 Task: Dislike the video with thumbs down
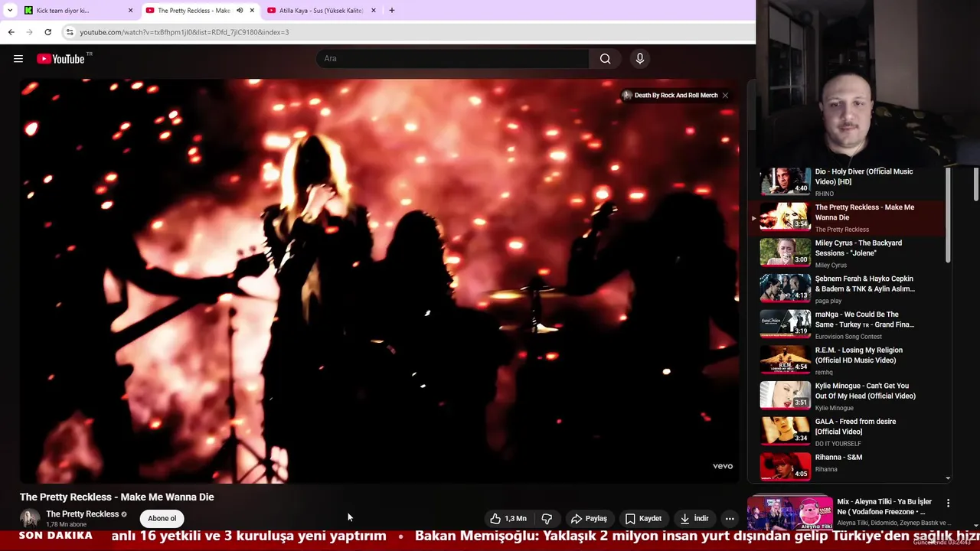coord(547,518)
